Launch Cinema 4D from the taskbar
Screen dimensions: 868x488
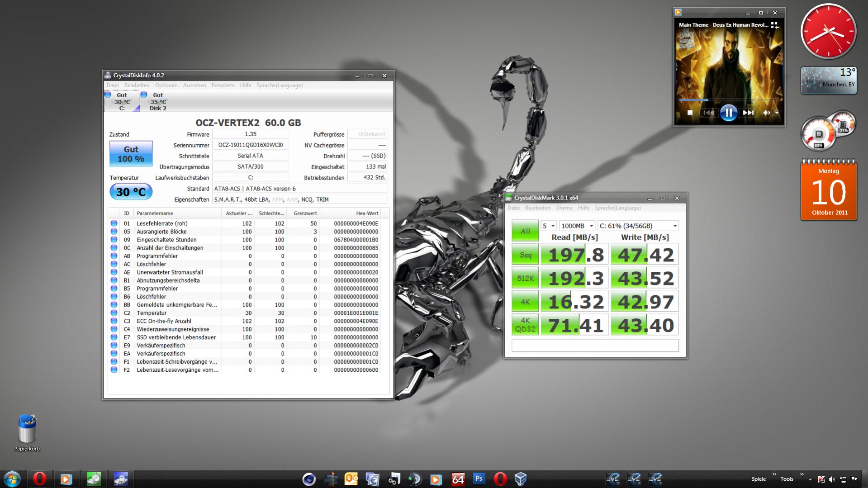[309, 479]
